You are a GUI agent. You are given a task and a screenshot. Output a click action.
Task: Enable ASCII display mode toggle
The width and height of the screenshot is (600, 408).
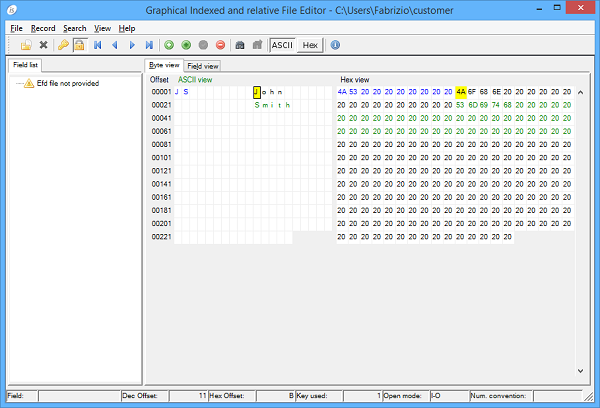[283, 45]
